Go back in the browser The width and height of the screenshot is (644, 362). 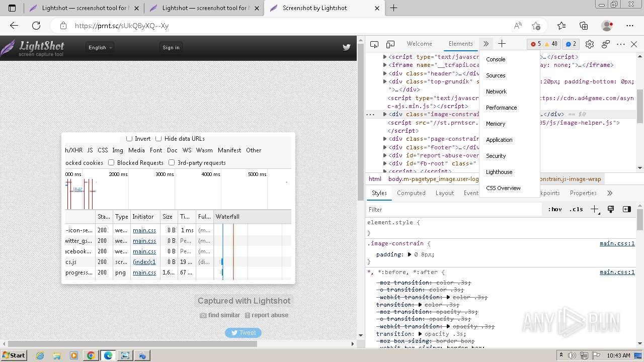[x=14, y=26]
